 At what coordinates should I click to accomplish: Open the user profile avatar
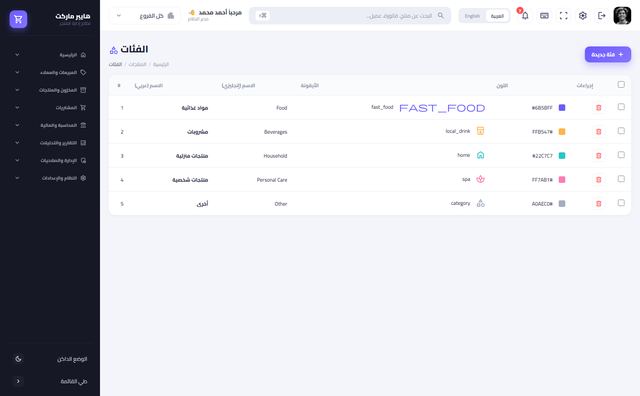tap(622, 16)
